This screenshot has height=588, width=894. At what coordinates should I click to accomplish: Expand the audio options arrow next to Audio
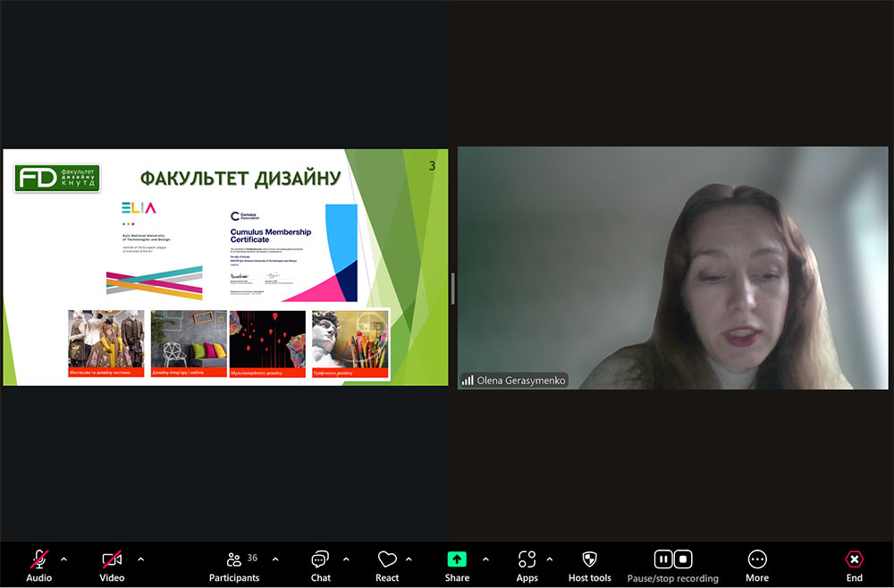click(x=63, y=559)
